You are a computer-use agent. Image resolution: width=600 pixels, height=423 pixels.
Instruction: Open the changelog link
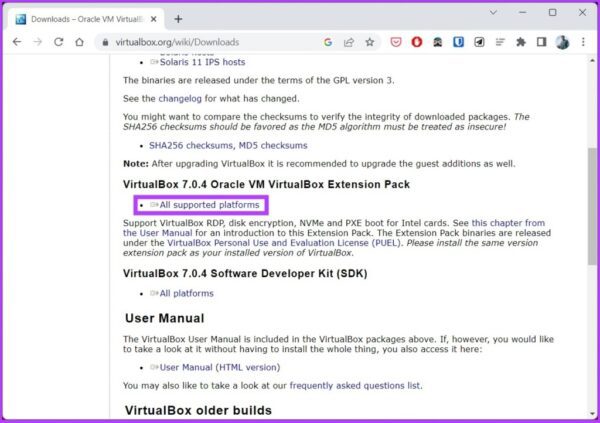[x=180, y=99]
